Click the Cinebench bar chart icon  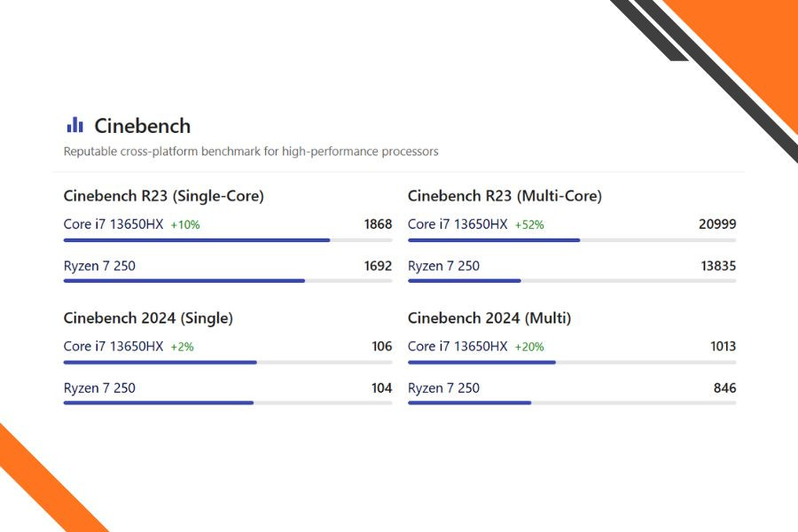click(74, 125)
